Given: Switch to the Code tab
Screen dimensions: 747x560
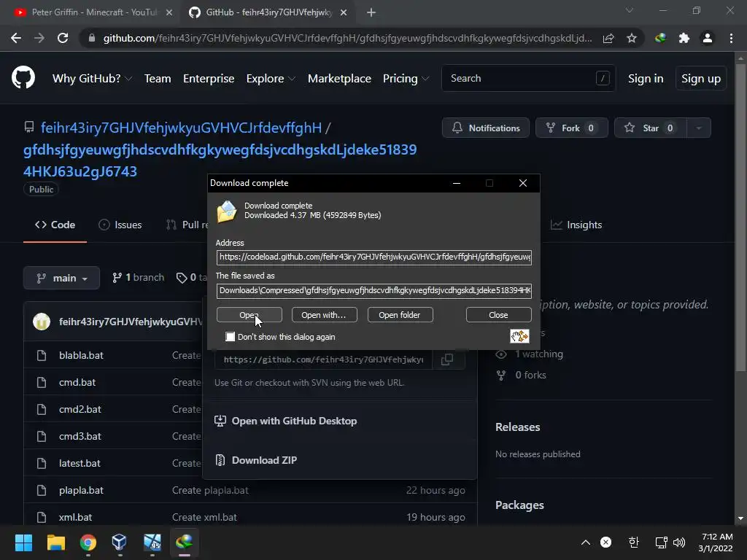Looking at the screenshot, I should tap(55, 225).
